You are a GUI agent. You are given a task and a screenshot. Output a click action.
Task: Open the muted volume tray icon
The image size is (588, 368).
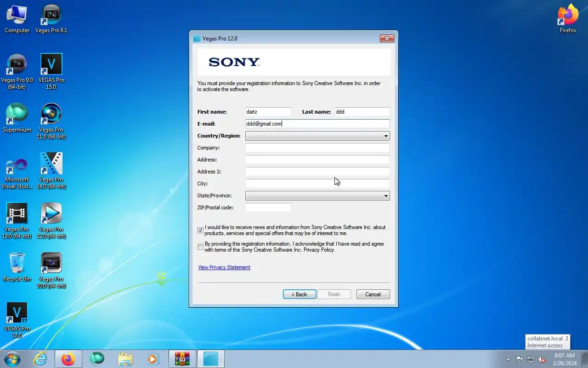tap(542, 359)
